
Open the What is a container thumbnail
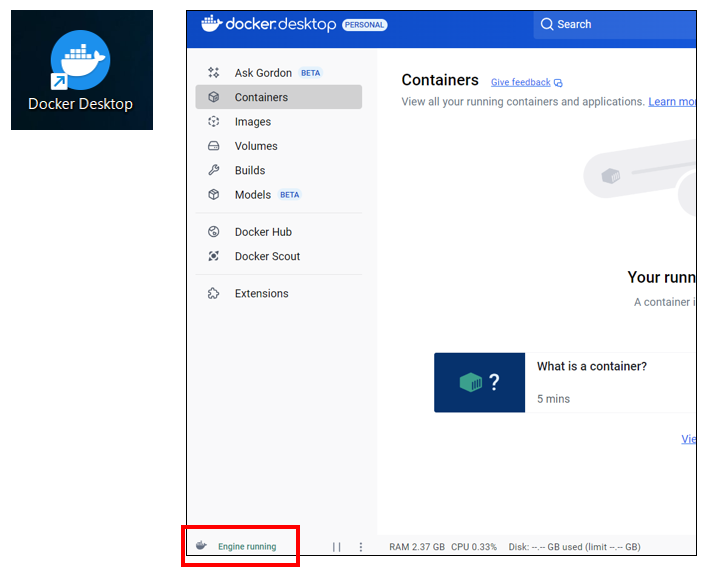(479, 382)
